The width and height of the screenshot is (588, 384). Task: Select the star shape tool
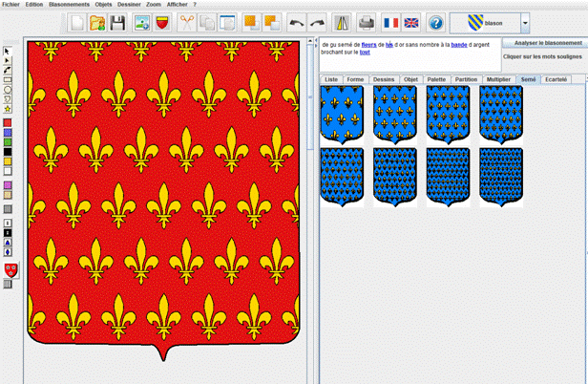8,109
